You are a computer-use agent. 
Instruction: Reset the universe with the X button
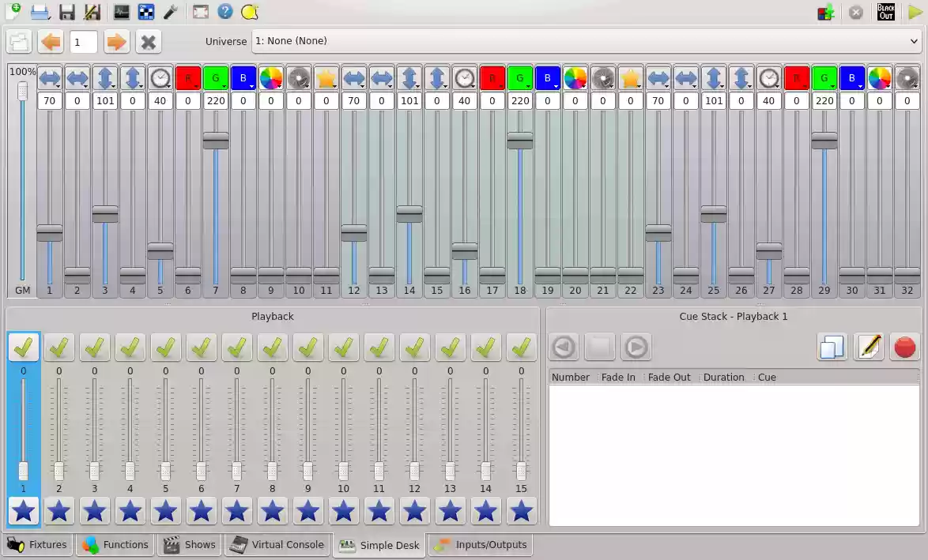pos(148,42)
